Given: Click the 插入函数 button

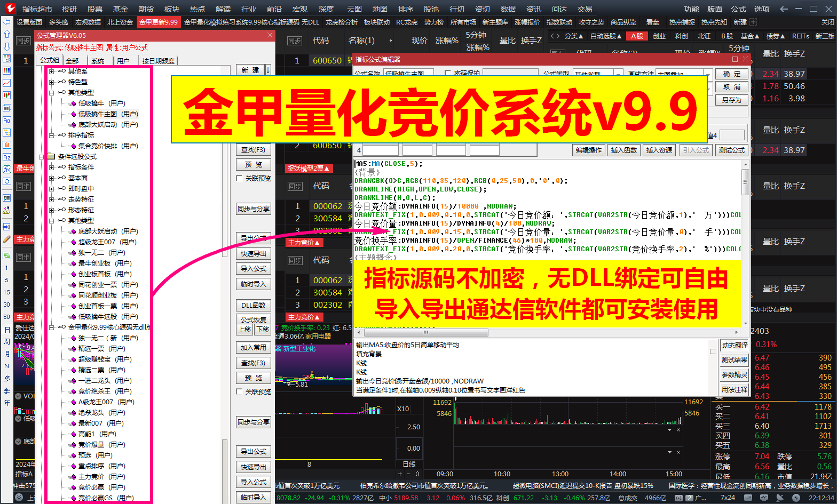Looking at the screenshot, I should click(x=623, y=150).
